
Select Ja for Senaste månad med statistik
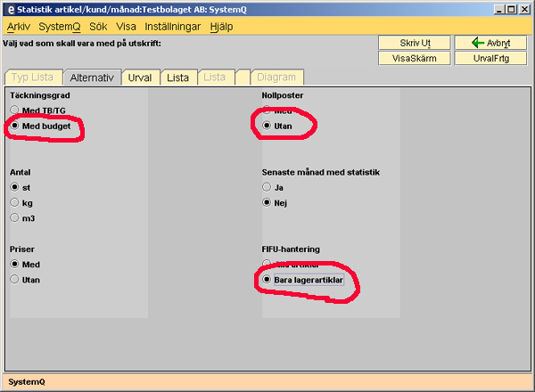(267, 187)
